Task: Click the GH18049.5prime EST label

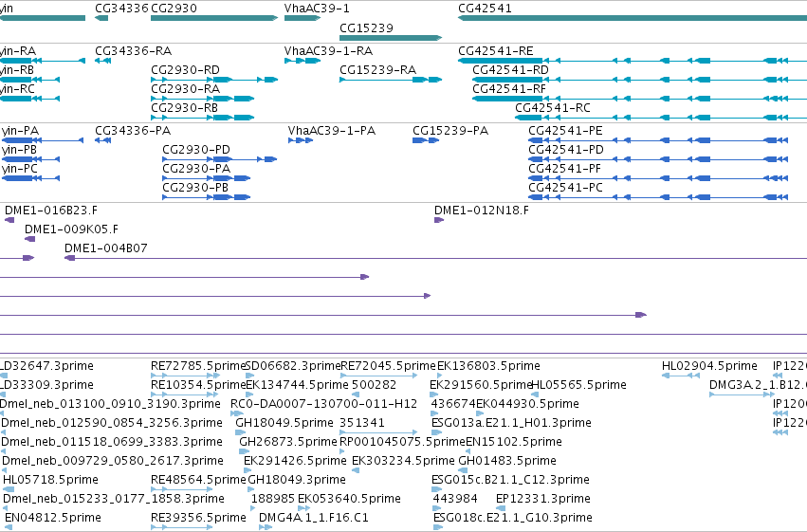Action: click(284, 423)
